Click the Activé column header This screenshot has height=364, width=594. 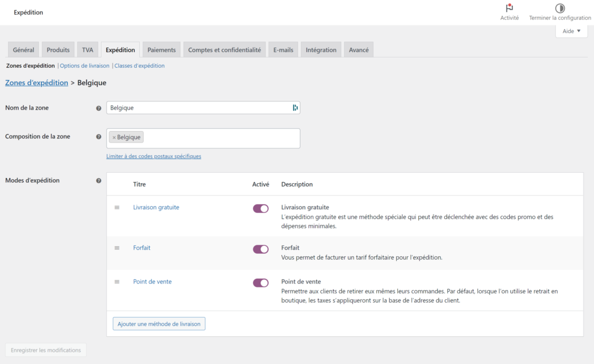click(260, 184)
